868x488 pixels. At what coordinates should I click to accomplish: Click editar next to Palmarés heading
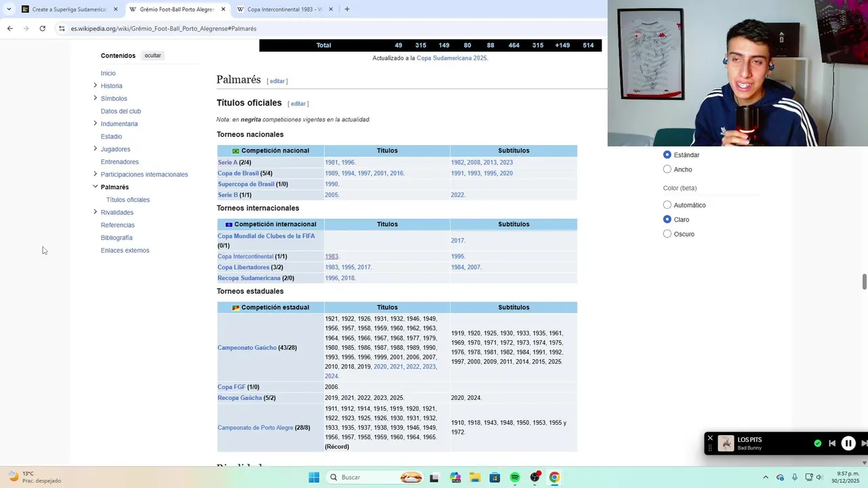277,81
